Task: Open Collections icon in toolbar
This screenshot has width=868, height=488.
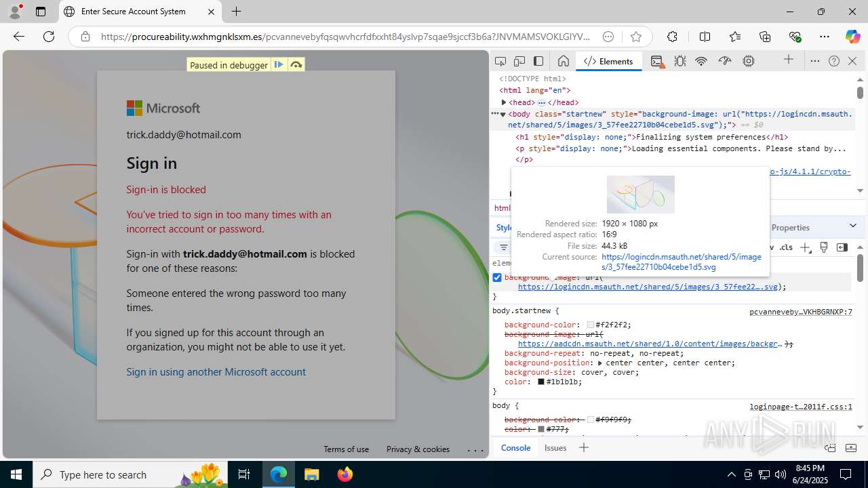Action: pyautogui.click(x=765, y=37)
